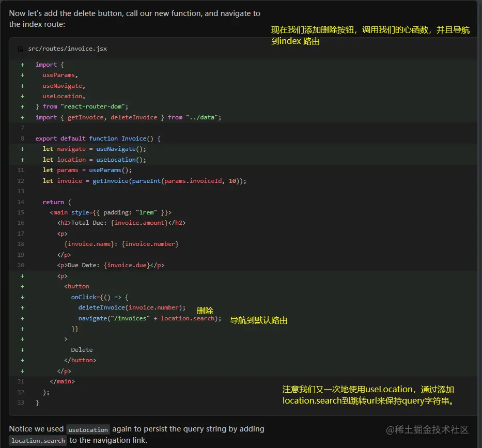Click line number 20 in the gutter
Screen dimensions: 482x448
coord(21,265)
